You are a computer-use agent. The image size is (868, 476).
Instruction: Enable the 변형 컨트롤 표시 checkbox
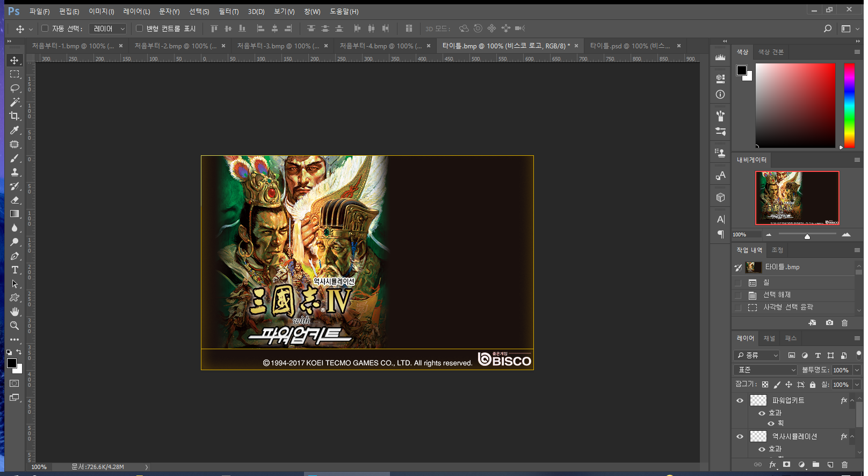pos(140,28)
